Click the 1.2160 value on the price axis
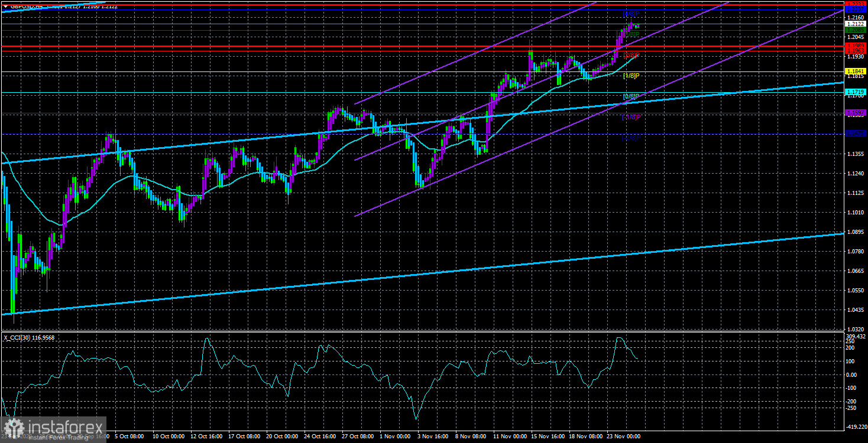This screenshot has width=868, height=443. coord(854,18)
